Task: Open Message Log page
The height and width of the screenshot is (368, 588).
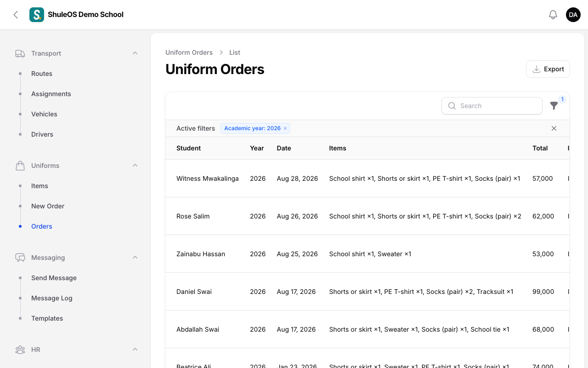Action: [x=52, y=298]
